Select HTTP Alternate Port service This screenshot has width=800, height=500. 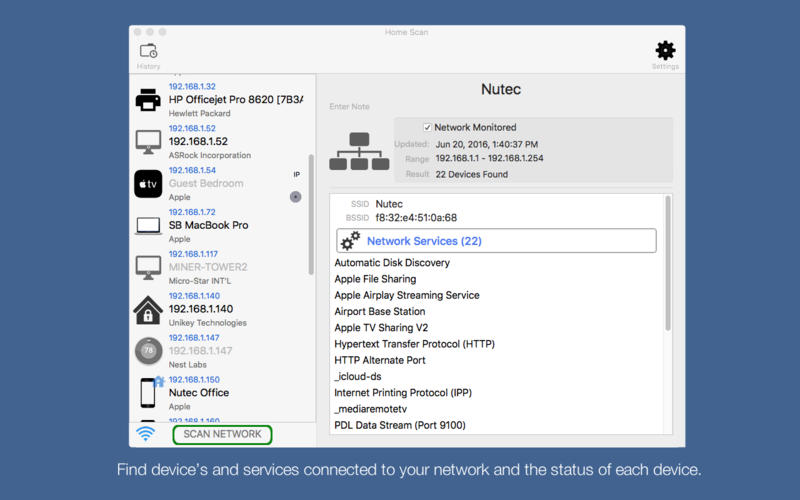coord(380,360)
